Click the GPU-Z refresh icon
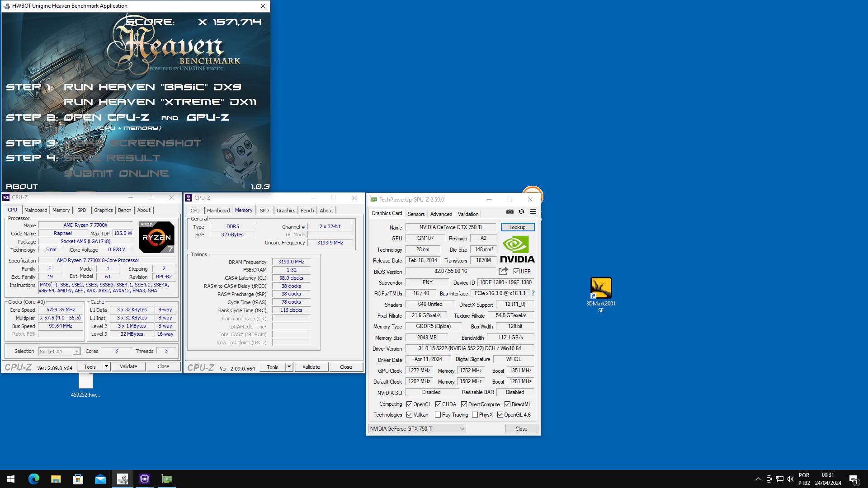 (x=521, y=211)
